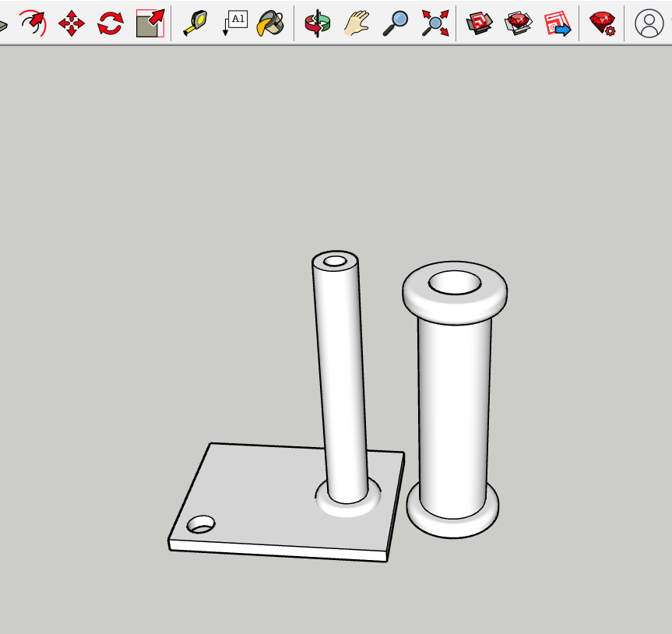Open the 3D Warehouse
The image size is (672, 634).
479,23
